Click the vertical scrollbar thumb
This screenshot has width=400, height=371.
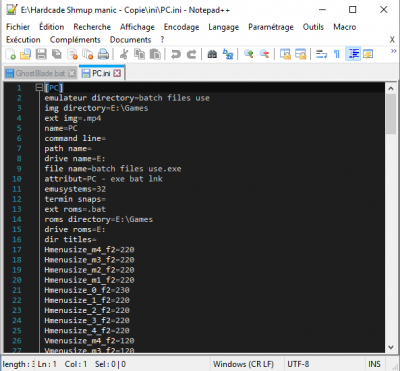tap(391, 114)
